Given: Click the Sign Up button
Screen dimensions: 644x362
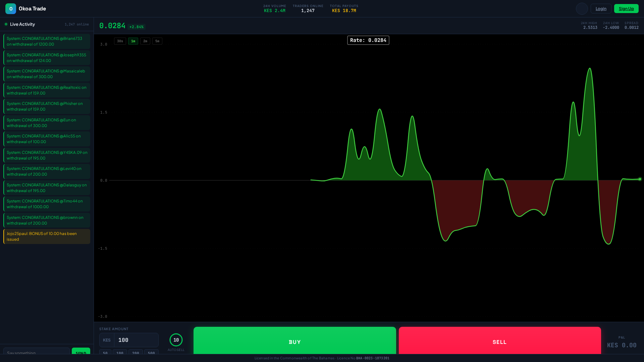Looking at the screenshot, I should coord(626,9).
